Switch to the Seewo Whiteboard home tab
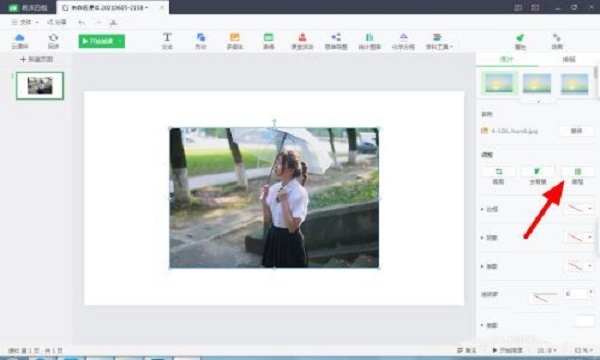Screen dimensions: 600x360 (28, 7)
